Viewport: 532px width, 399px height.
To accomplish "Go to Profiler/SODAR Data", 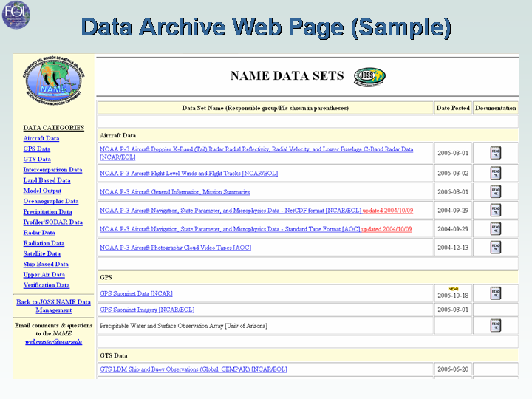I will click(x=53, y=222).
